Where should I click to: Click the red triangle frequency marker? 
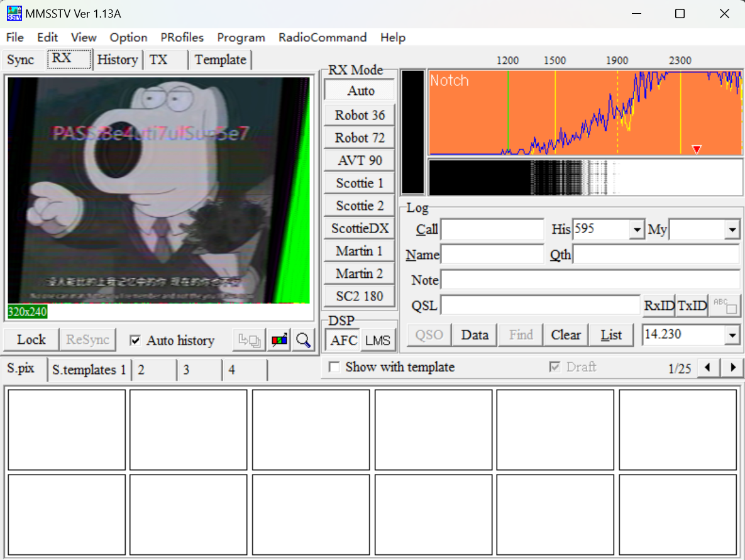(697, 150)
